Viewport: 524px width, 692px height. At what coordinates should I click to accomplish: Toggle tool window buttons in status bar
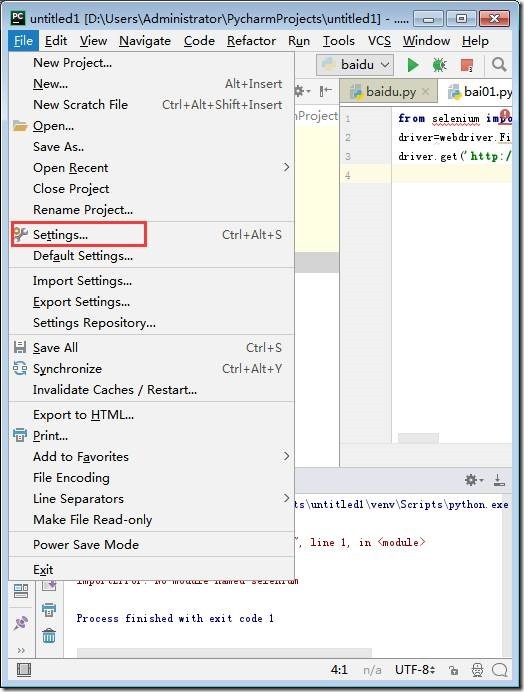[24, 670]
